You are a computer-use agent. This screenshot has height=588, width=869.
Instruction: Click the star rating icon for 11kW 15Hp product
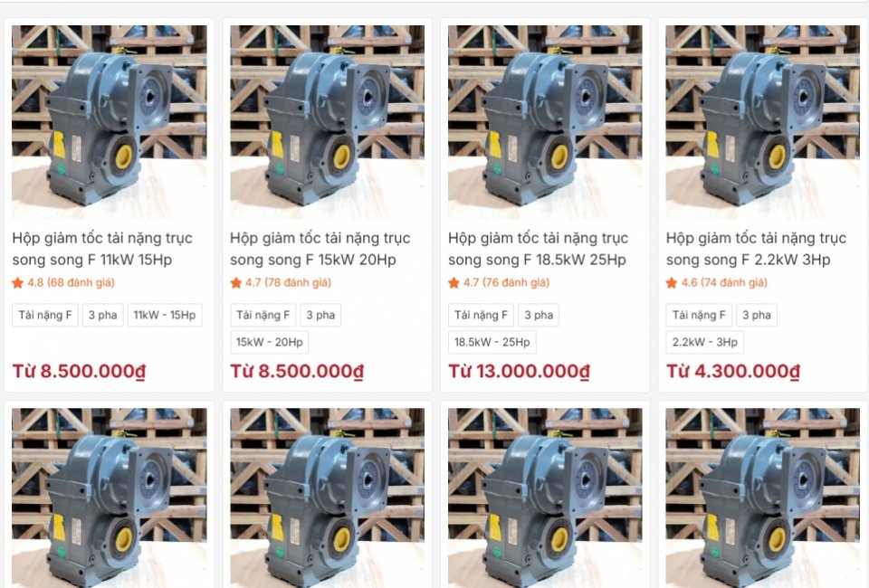(x=18, y=283)
